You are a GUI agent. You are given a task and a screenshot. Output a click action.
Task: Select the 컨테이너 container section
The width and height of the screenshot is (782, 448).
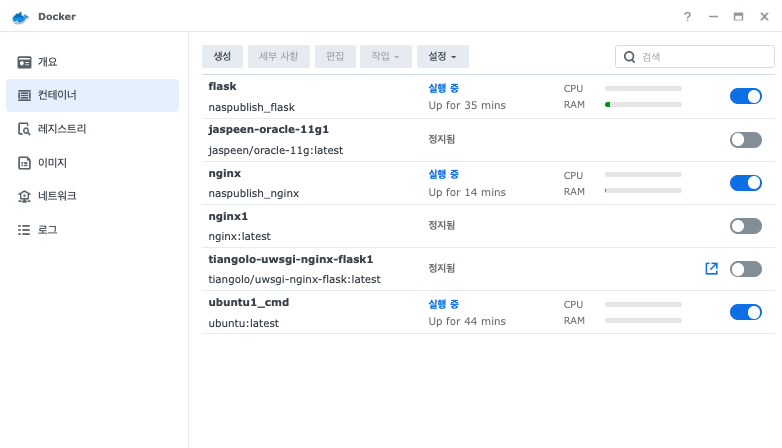tap(92, 95)
